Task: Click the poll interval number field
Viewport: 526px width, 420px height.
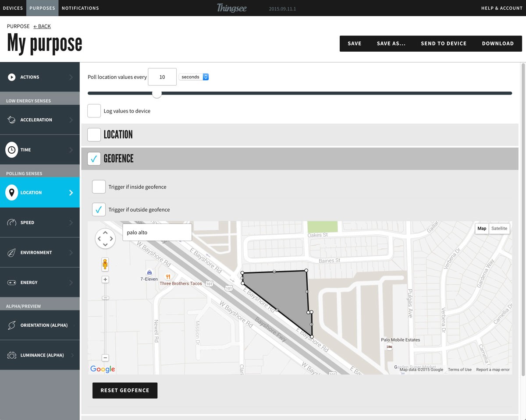Action: tap(162, 77)
